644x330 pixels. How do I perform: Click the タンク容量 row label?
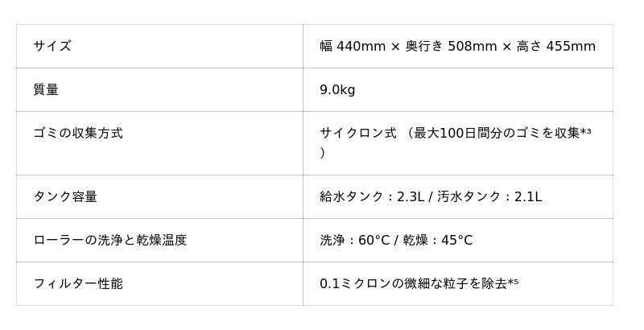65,197
